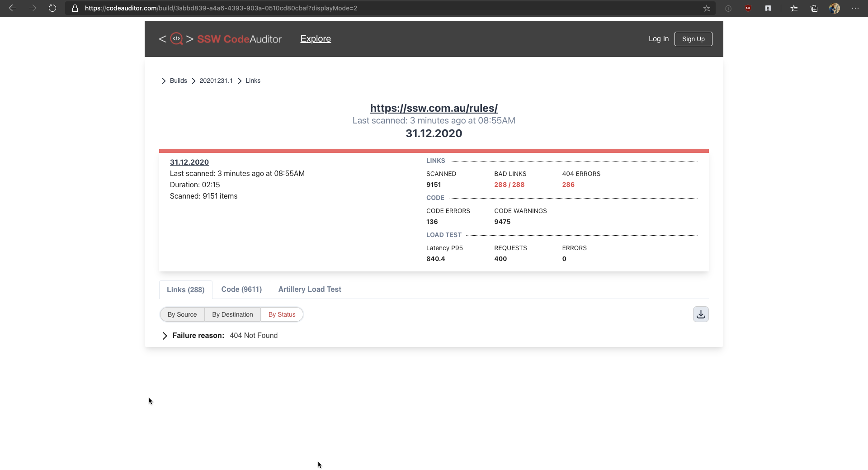Viewport: 868px width, 470px height.
Task: Click the Sign Up button
Action: (693, 39)
